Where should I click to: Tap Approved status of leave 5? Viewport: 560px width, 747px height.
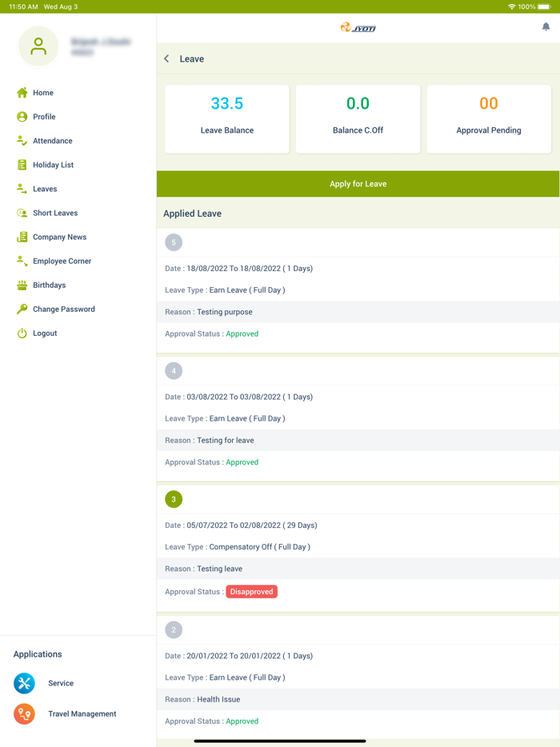click(242, 334)
